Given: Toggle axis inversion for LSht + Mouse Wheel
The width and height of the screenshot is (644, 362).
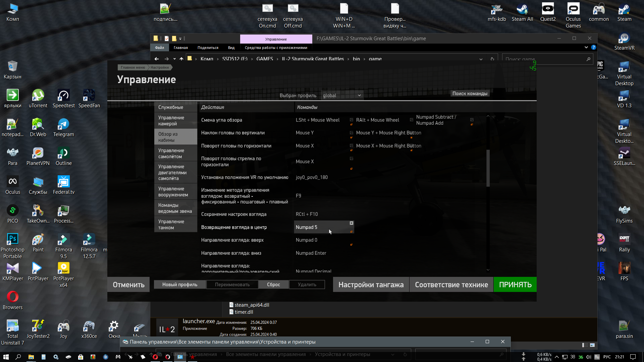Looking at the screenshot, I should (x=352, y=120).
